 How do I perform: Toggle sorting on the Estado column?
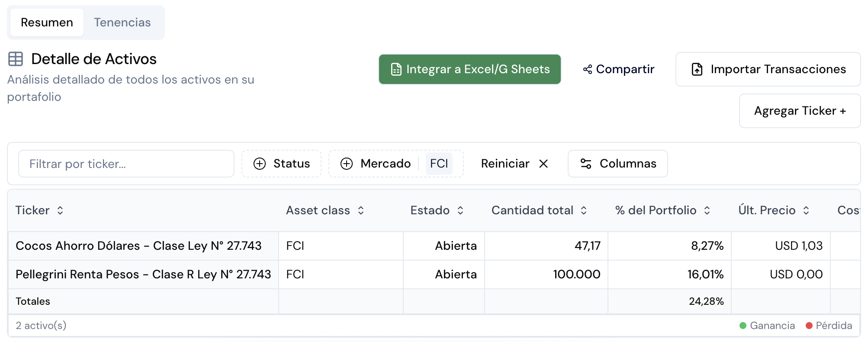(461, 210)
